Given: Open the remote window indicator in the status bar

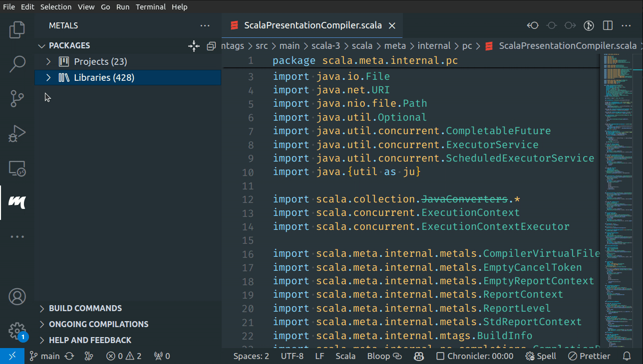Looking at the screenshot, I should point(12,356).
